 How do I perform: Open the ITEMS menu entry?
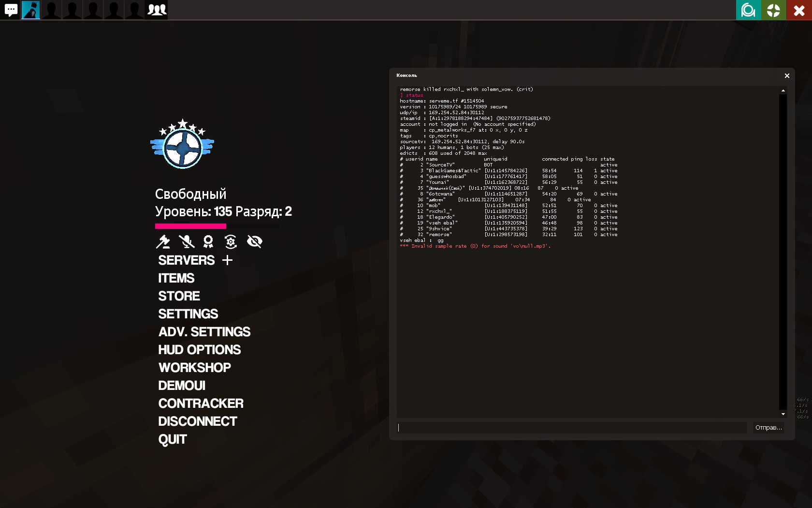[176, 278]
